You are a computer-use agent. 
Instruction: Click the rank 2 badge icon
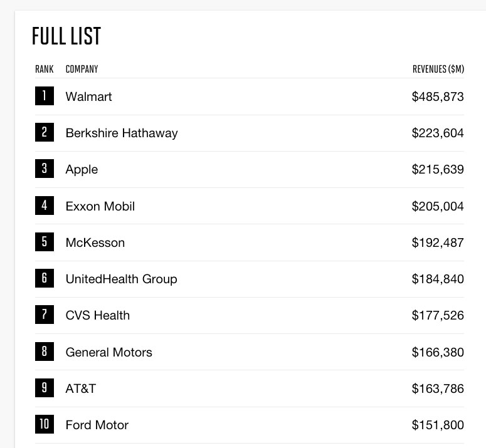pyautogui.click(x=45, y=132)
